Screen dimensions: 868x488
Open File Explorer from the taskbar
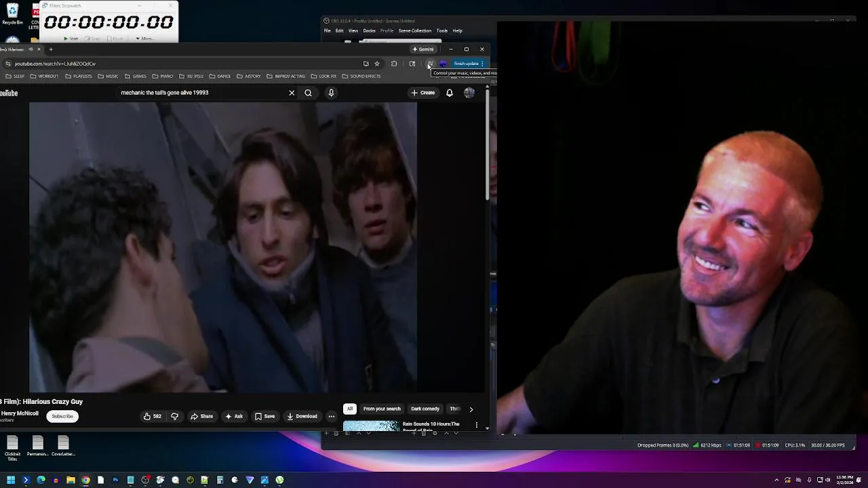71,480
